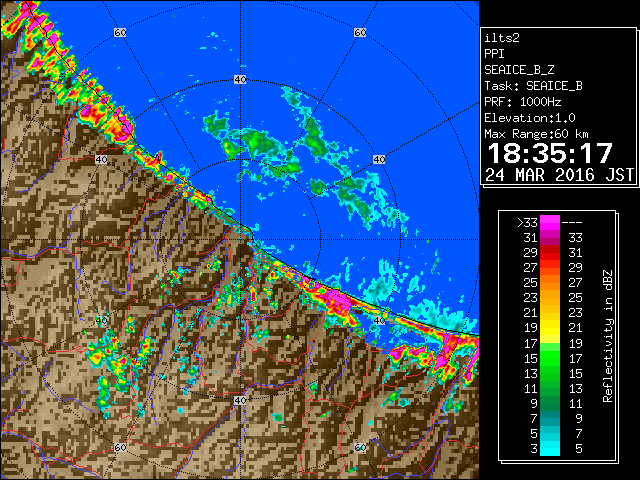Click the "40" range label due south
This screenshot has height=480, width=640.
[240, 400]
